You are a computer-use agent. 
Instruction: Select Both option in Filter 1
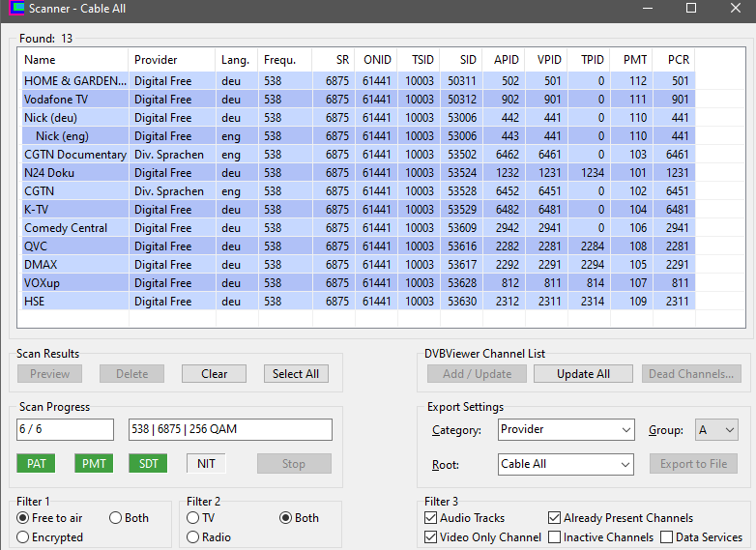[x=129, y=518]
